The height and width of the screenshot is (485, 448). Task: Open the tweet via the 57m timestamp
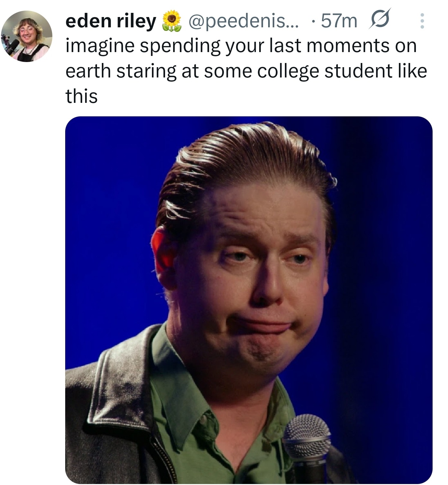[x=339, y=21]
